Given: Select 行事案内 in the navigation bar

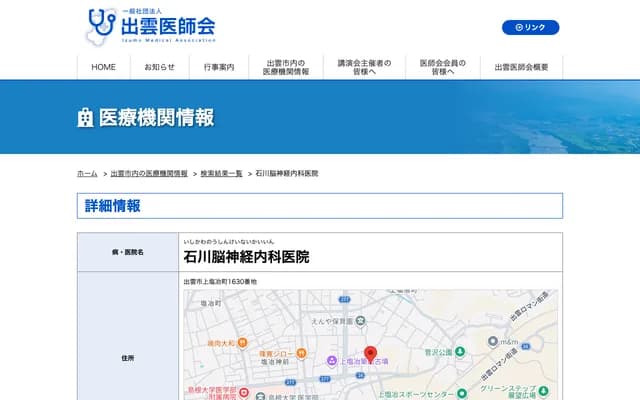Looking at the screenshot, I should pyautogui.click(x=218, y=67).
